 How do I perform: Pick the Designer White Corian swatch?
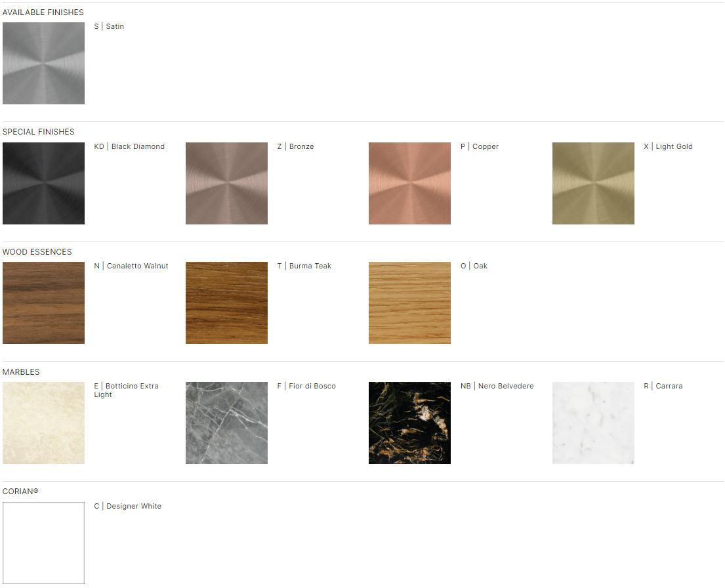(43, 543)
